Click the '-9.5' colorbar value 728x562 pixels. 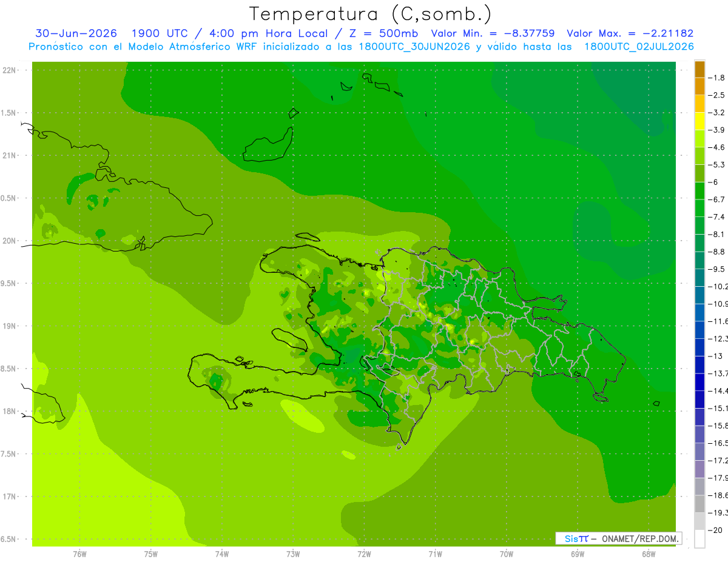pos(716,269)
